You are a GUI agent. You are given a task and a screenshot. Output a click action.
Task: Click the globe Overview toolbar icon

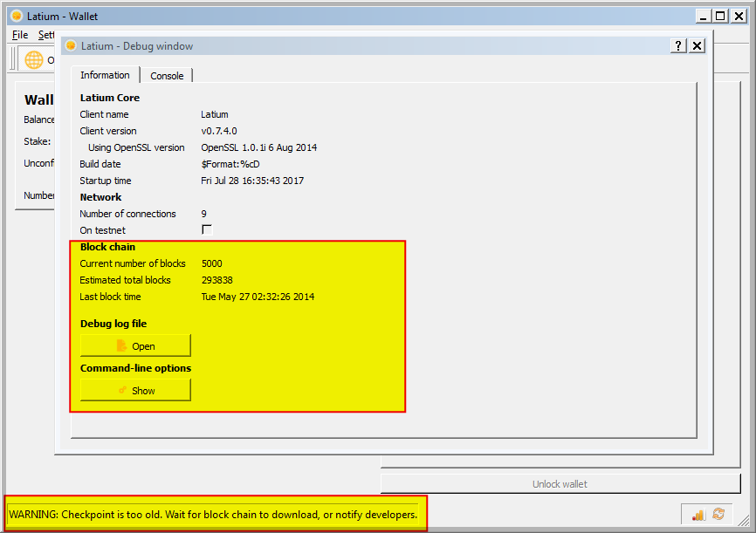(x=34, y=60)
